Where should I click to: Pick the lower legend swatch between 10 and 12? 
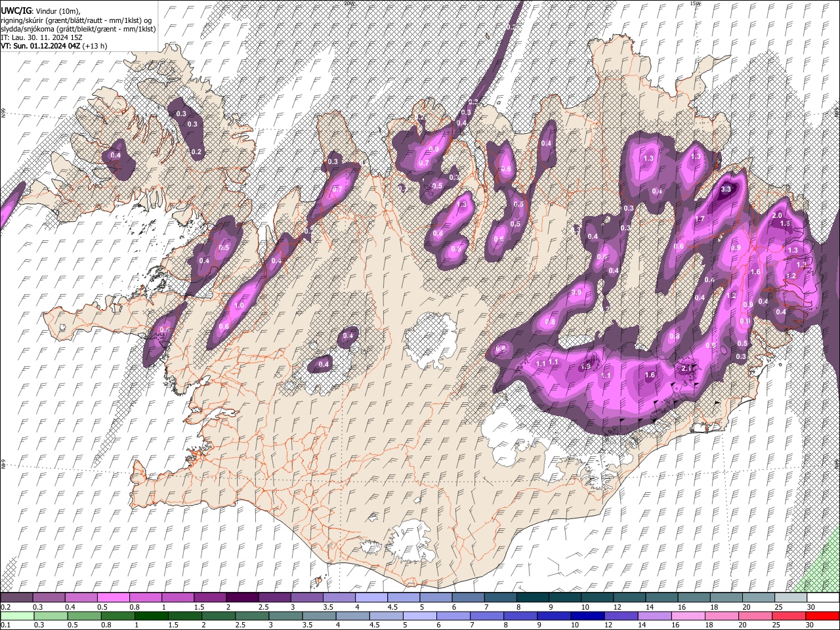point(587,616)
